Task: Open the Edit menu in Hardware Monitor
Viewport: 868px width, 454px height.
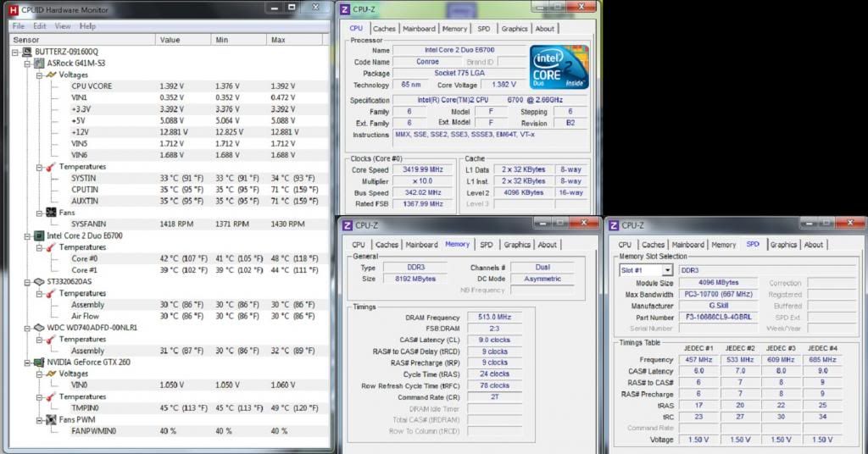Action: (39, 26)
